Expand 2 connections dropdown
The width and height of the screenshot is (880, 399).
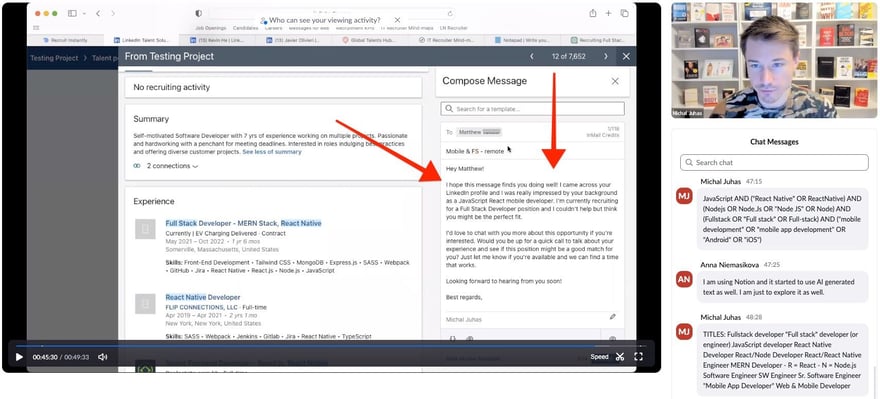172,166
